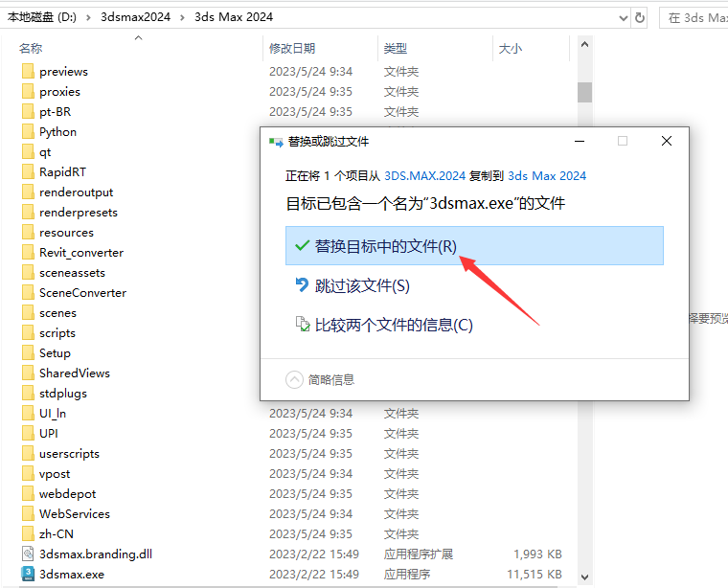The image size is (728, 588).
Task: Select the webdepot folder name
Action: pyautogui.click(x=68, y=494)
